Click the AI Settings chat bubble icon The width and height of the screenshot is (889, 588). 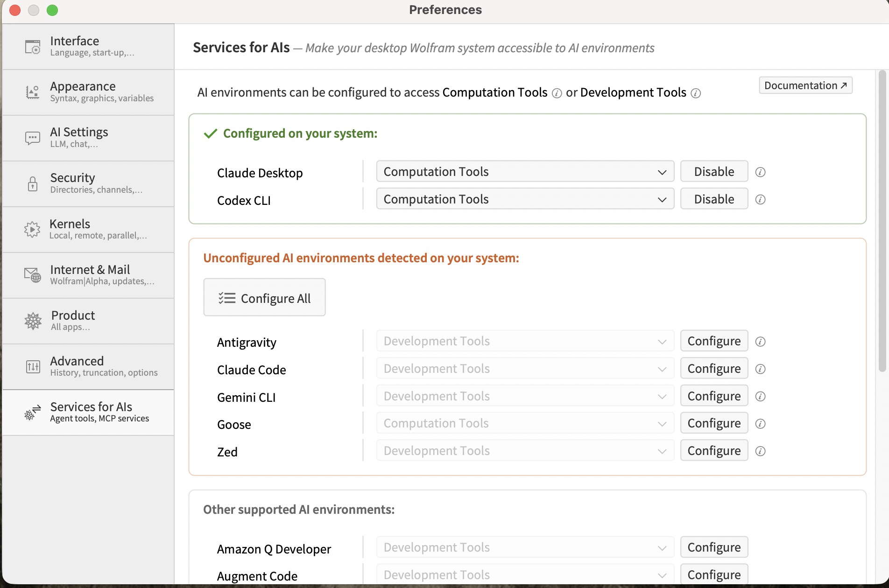(x=33, y=138)
